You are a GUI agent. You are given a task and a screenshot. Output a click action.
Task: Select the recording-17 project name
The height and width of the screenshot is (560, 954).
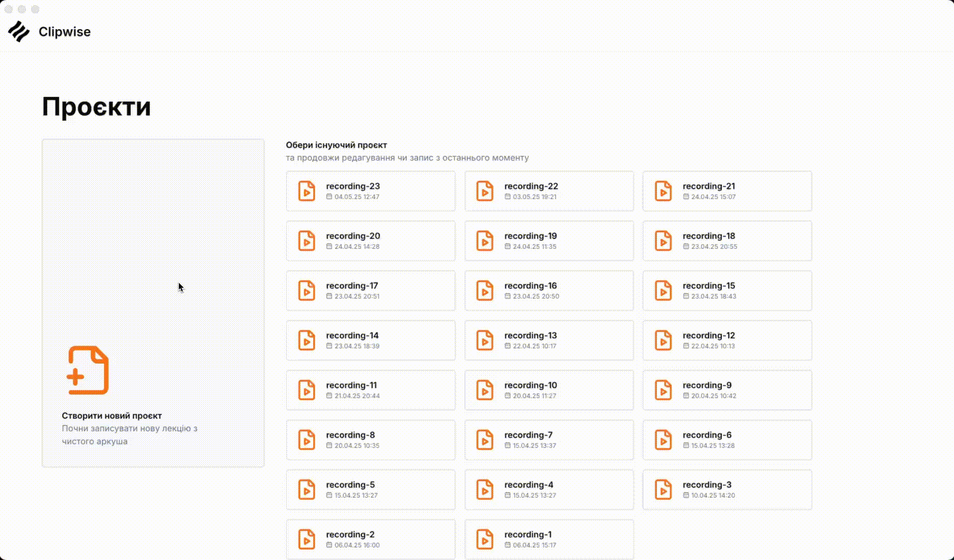[352, 286]
